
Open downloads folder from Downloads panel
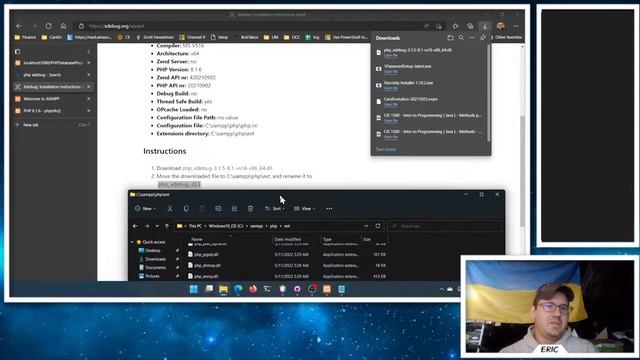click(450, 38)
